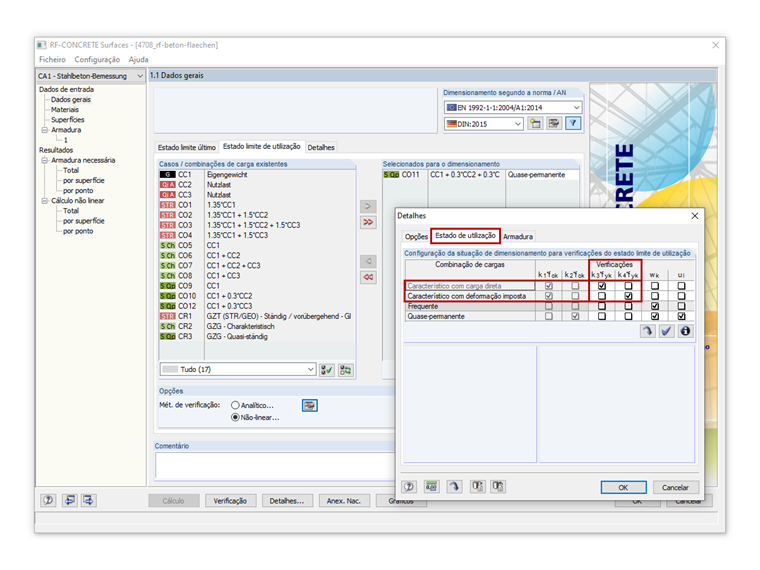Click the RF-CONCRETE Surfaces title bar icon
The height and width of the screenshot is (570, 760).
[42, 45]
